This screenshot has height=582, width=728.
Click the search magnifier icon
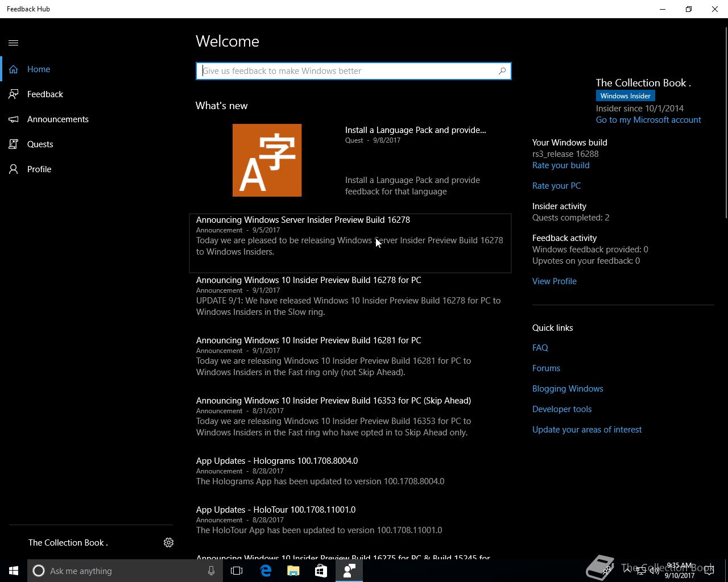(x=502, y=71)
